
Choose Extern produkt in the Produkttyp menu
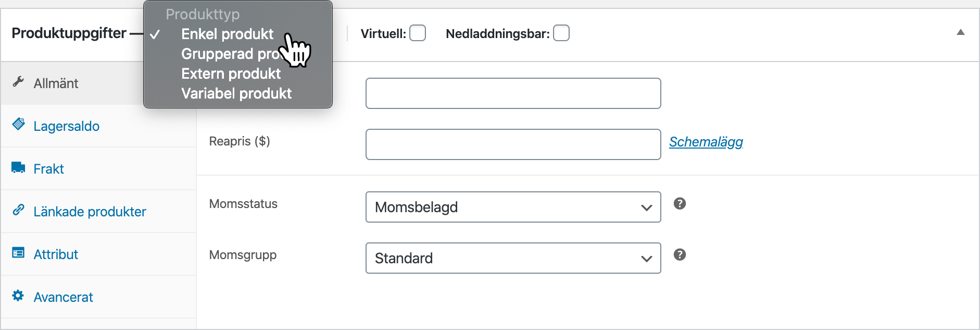(x=231, y=74)
